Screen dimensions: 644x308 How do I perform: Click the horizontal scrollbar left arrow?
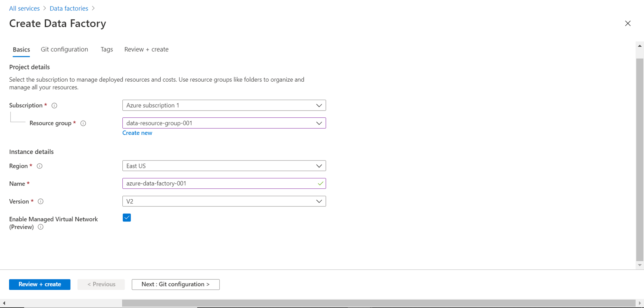(x=4, y=303)
